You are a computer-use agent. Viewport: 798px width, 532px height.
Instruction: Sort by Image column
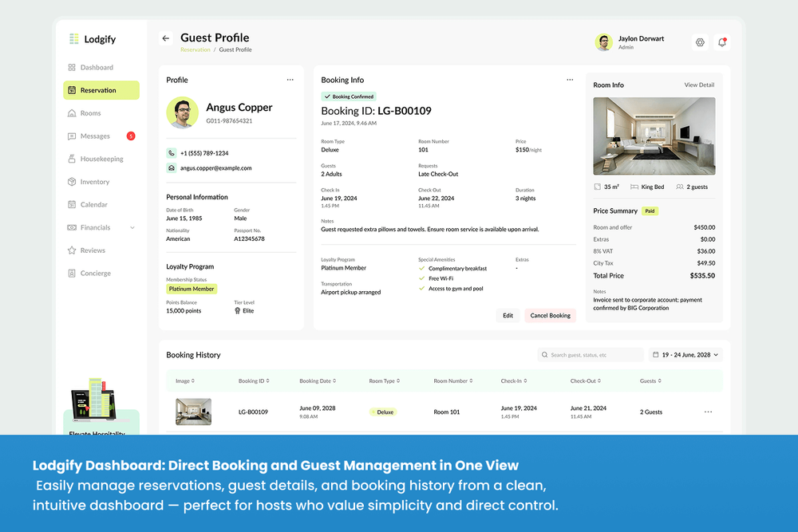pos(185,381)
